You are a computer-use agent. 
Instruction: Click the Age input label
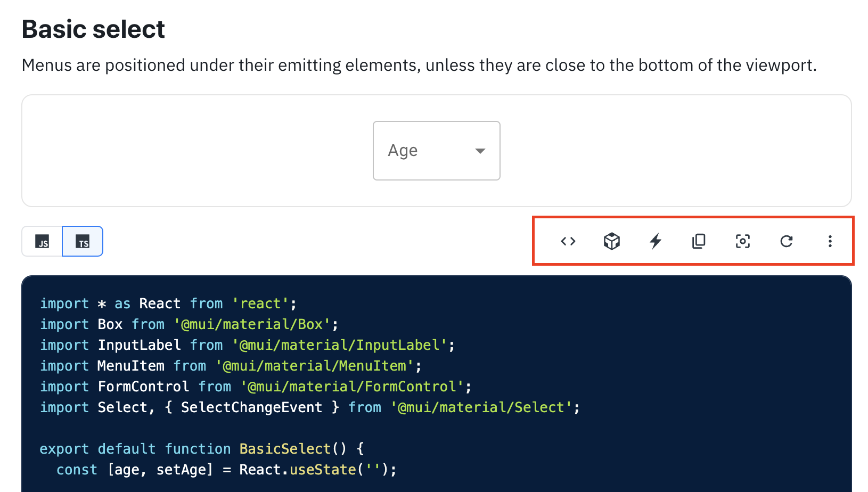403,150
